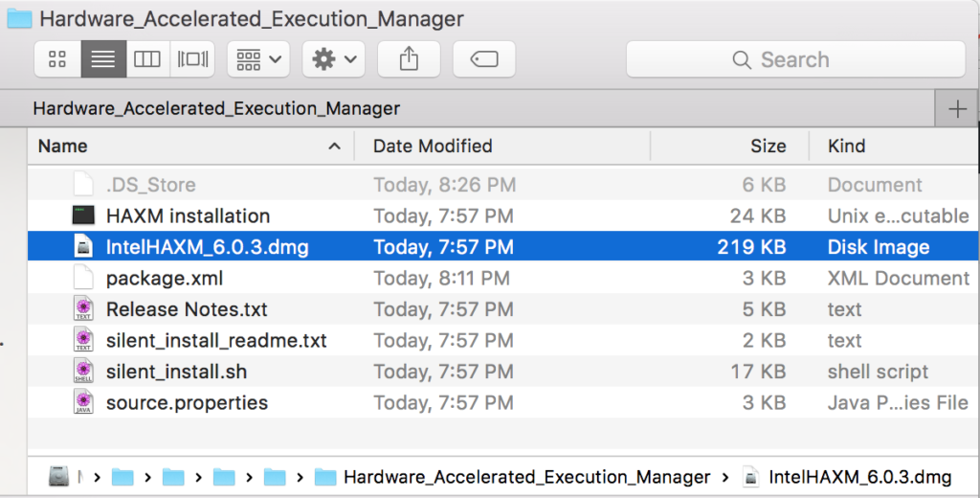Select the source.properties file icon
This screenshot has height=498, width=980.
pyautogui.click(x=83, y=403)
